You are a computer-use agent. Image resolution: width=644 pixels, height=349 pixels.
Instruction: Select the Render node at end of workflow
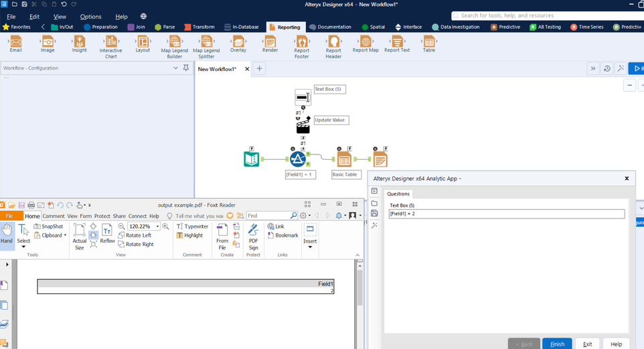(380, 159)
